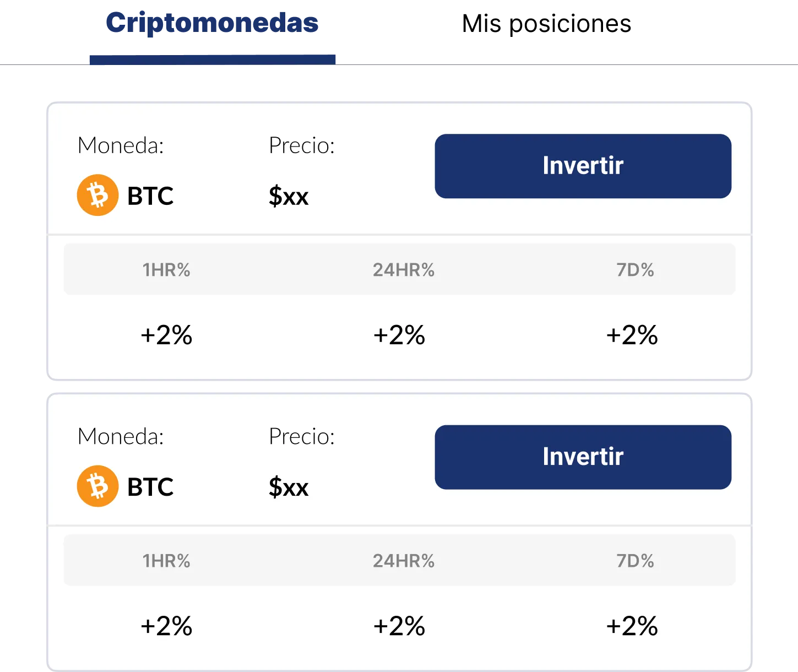Choose the 24HR% header in second card
The image size is (798, 672).
click(404, 561)
